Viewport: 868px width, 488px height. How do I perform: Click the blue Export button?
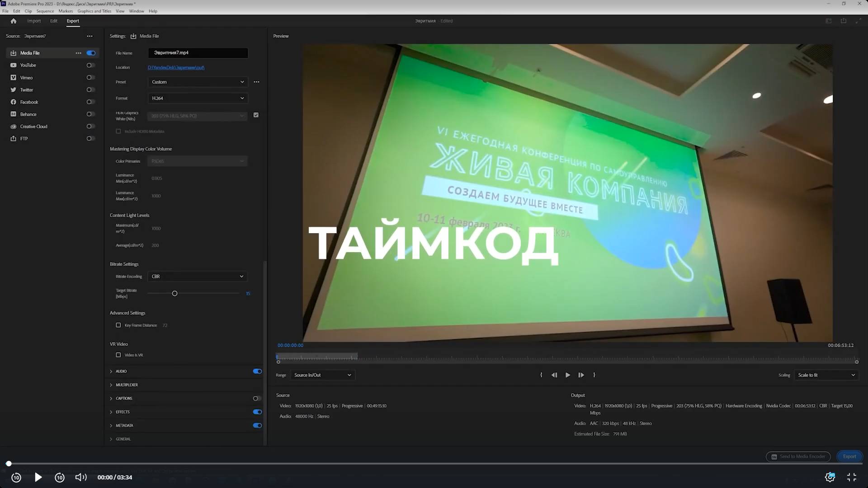tap(849, 456)
